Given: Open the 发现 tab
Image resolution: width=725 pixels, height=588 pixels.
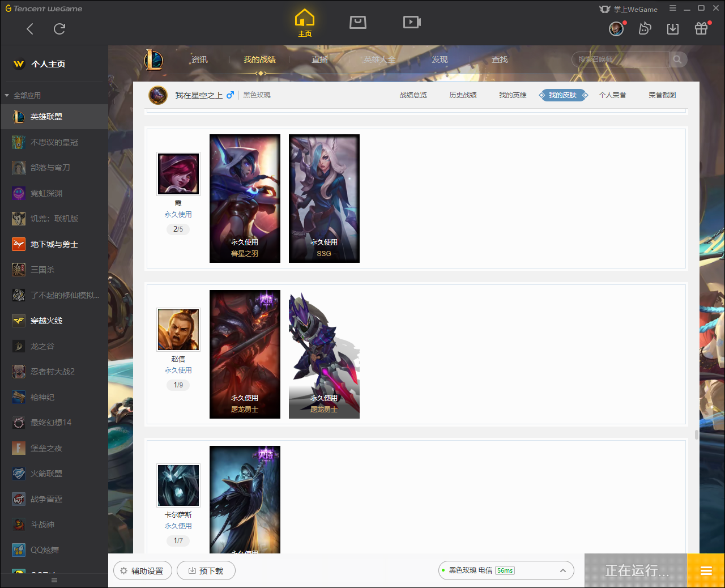Looking at the screenshot, I should [x=440, y=59].
